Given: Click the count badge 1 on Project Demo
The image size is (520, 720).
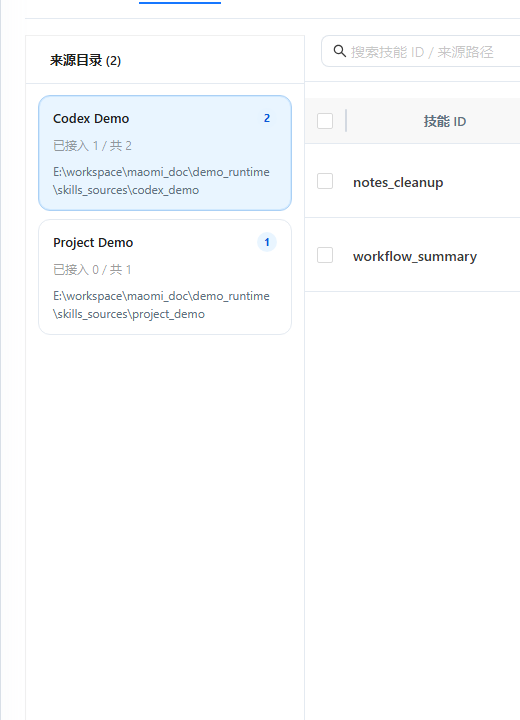Looking at the screenshot, I should point(267,242).
